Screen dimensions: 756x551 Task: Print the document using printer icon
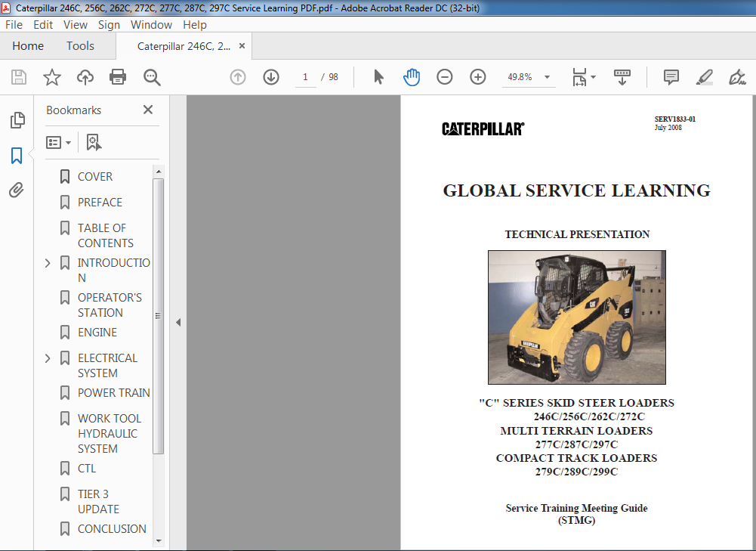point(118,77)
